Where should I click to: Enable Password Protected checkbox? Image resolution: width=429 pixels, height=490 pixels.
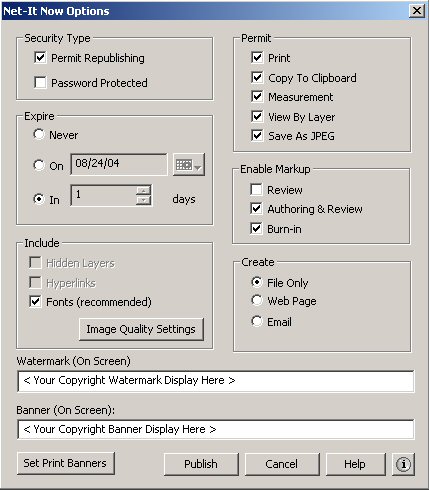coord(40,82)
